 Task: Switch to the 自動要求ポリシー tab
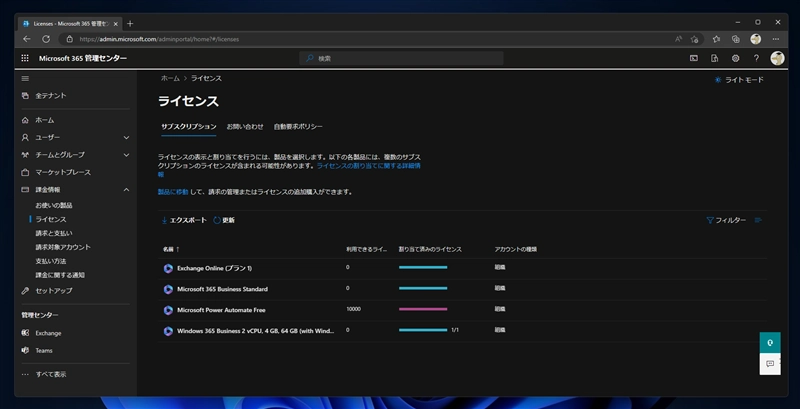[x=298, y=126]
